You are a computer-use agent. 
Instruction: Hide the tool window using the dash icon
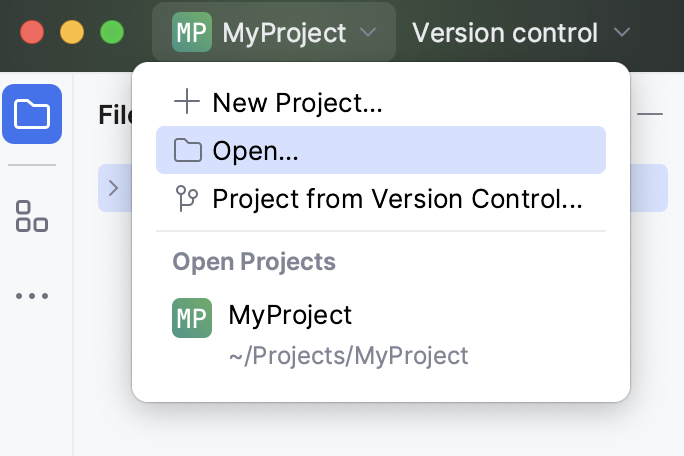[x=650, y=115]
